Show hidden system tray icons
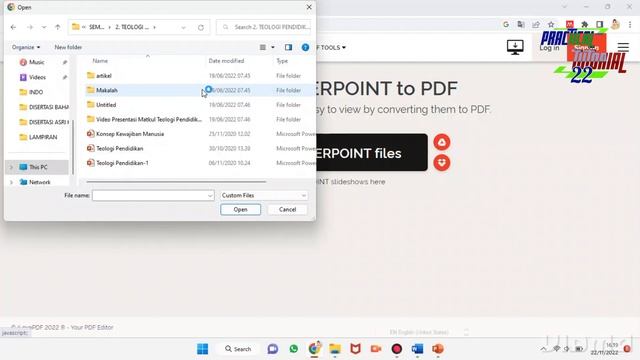This screenshot has height=360, width=640. 543,349
